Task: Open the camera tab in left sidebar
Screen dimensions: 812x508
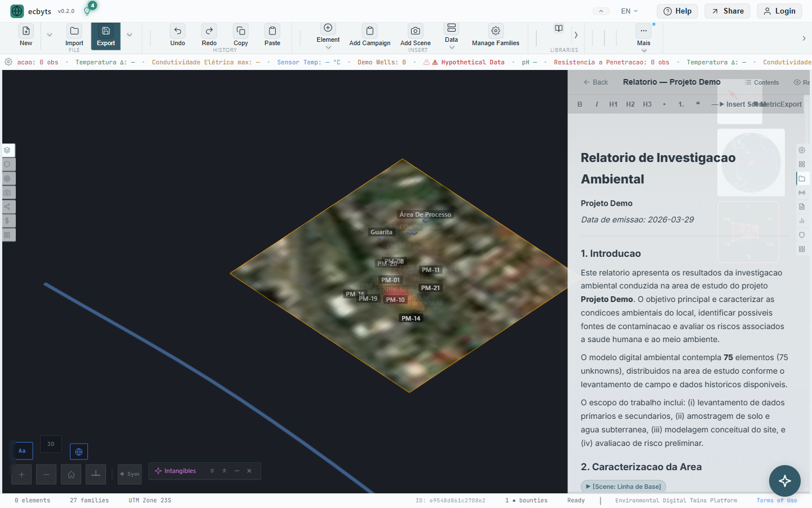Action: point(7,192)
